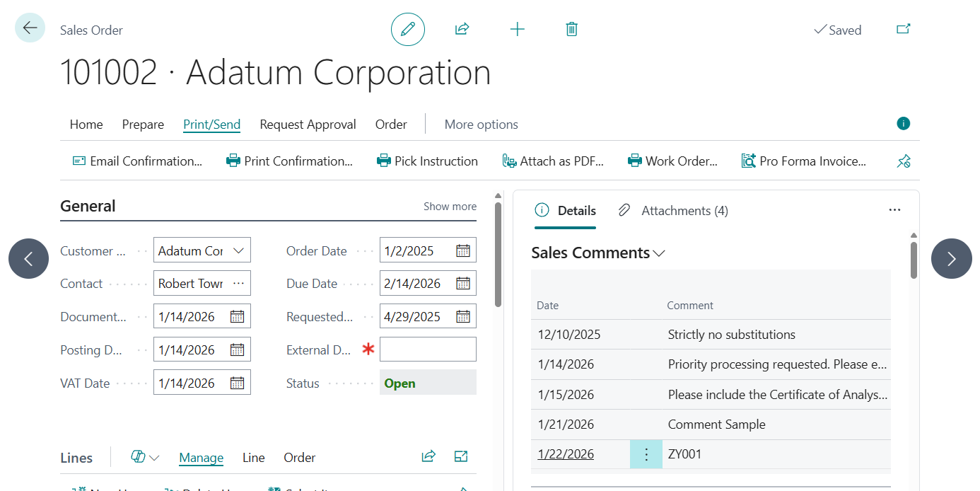980x491 pixels.
Task: Switch to the Request Approval tab
Action: point(308,125)
